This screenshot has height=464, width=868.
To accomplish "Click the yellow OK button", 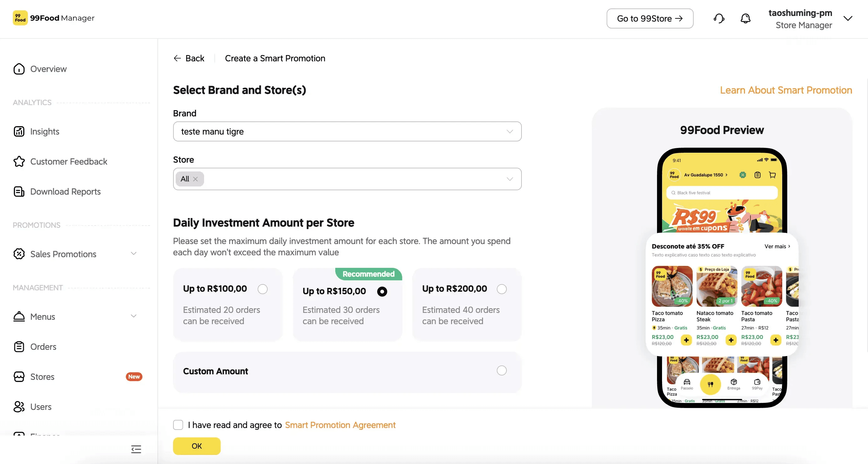I will pos(197,446).
